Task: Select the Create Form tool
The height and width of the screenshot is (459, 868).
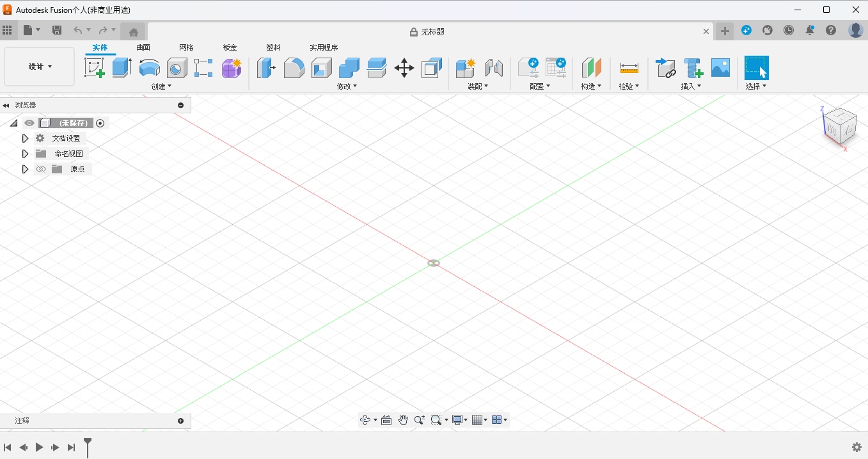Action: pyautogui.click(x=232, y=68)
